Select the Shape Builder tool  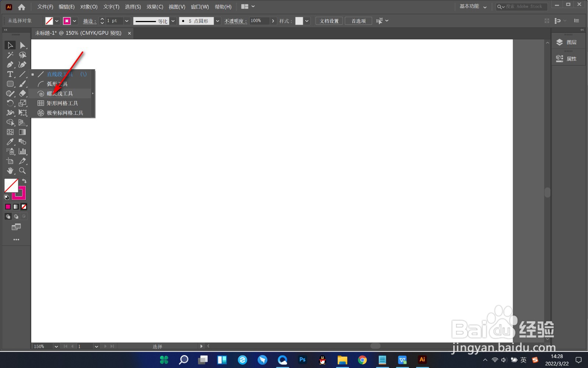pos(10,123)
